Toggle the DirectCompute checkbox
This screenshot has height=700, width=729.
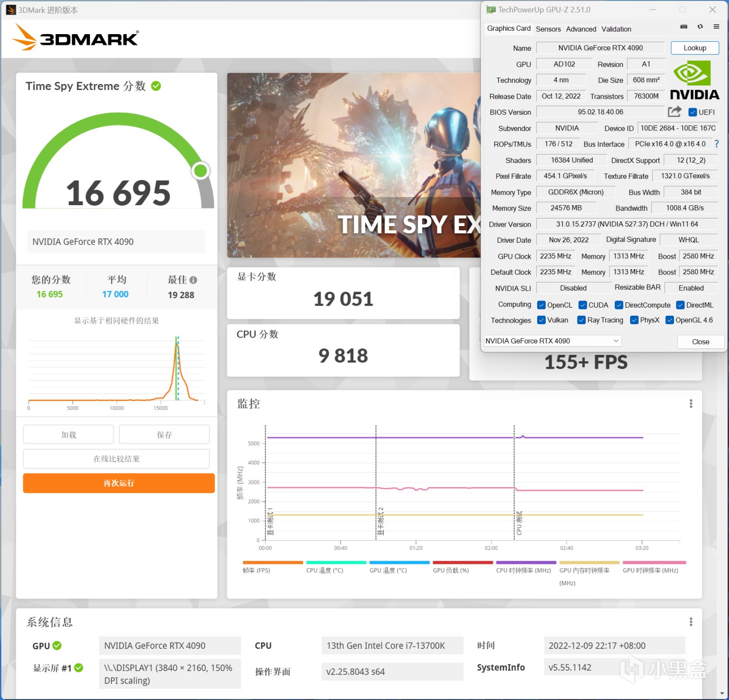click(619, 305)
